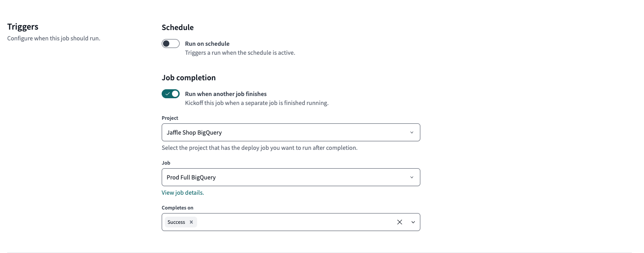Select the Success chip label
Screen dimensions: 644x253
click(x=176, y=222)
